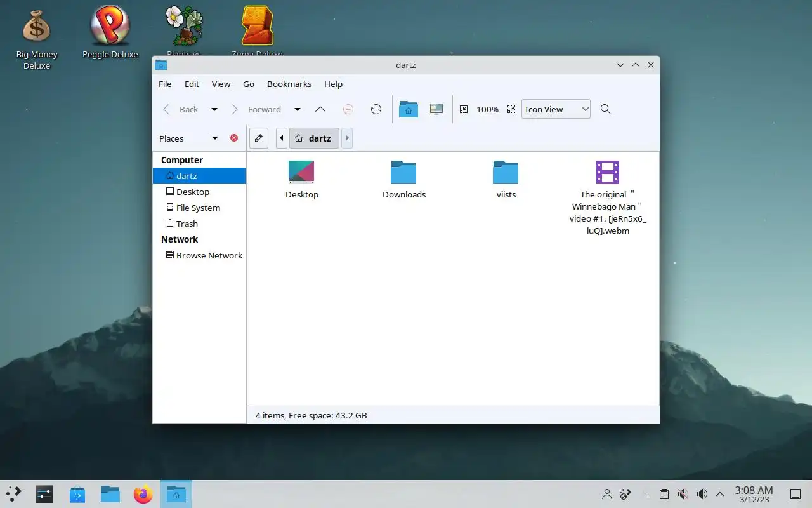Viewport: 812px width, 508px height.
Task: Open the Back history dropdown arrow
Action: [214, 109]
